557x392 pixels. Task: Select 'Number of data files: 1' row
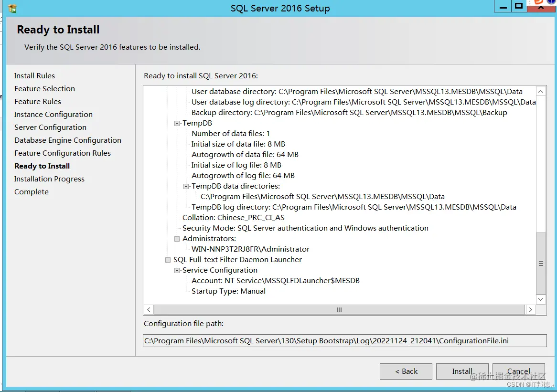click(x=231, y=134)
